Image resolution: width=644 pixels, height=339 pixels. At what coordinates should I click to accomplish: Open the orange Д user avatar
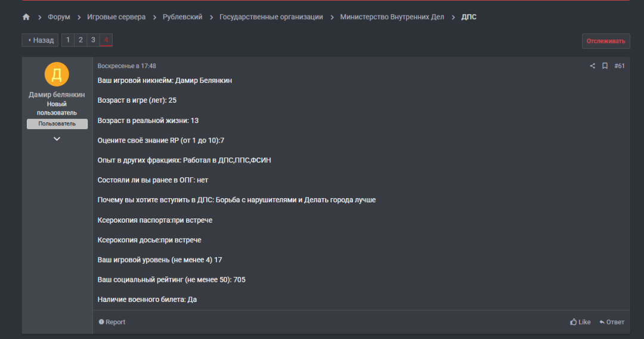point(57,75)
